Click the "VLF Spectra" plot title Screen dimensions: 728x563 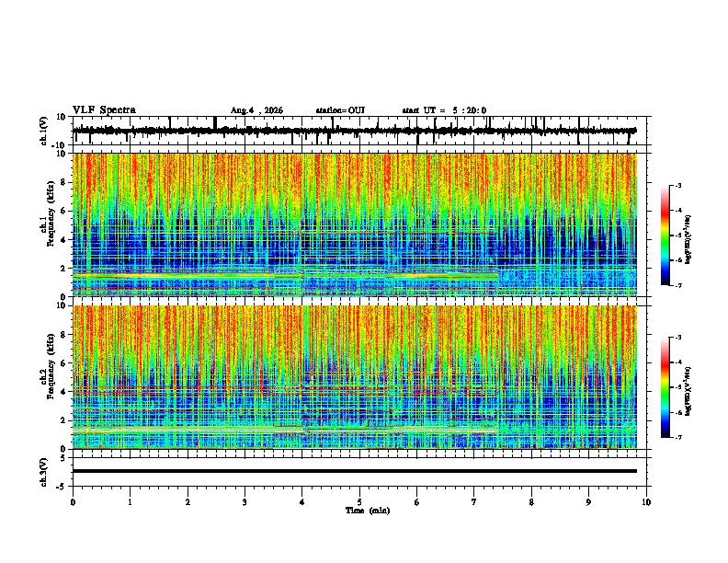(104, 110)
